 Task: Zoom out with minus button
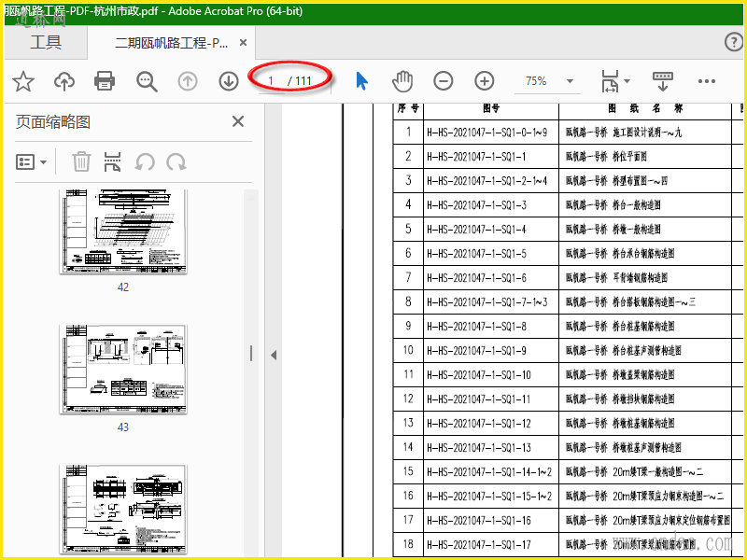coord(443,81)
